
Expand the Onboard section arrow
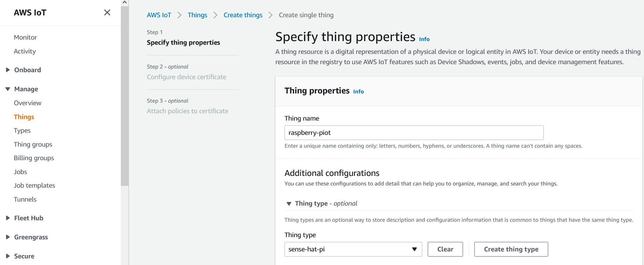tap(8, 70)
